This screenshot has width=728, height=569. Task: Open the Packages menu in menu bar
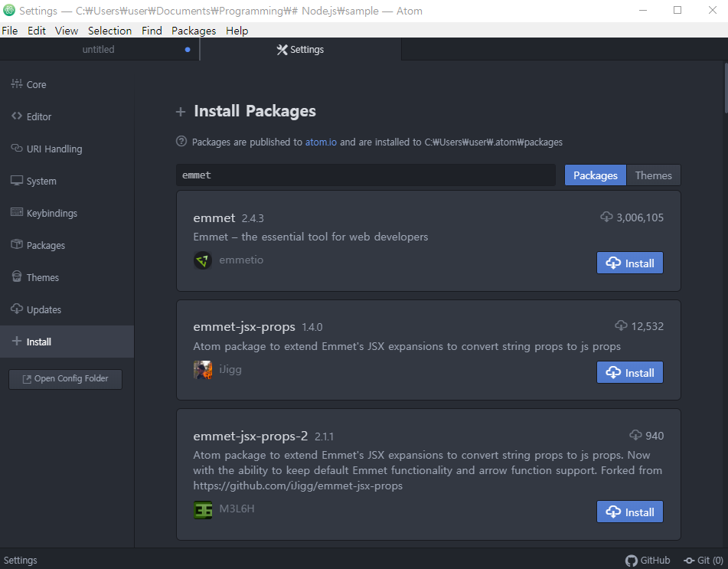(x=194, y=31)
